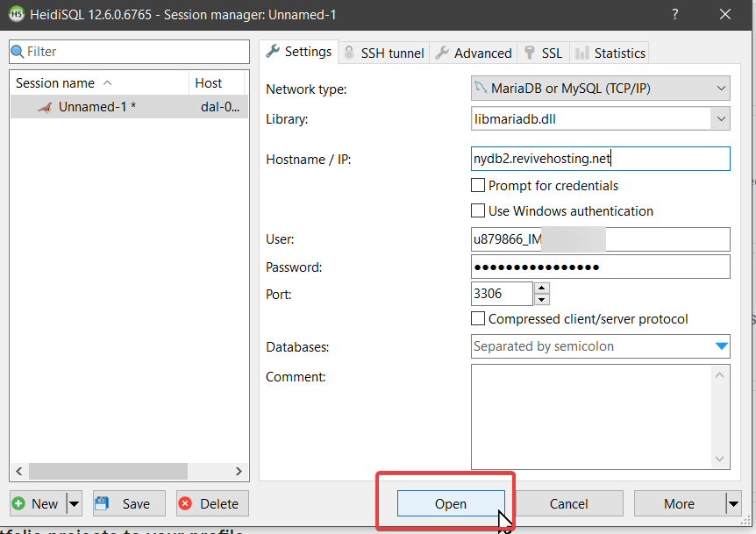Click the red Delete session icon
The image size is (756, 534).
point(186,503)
